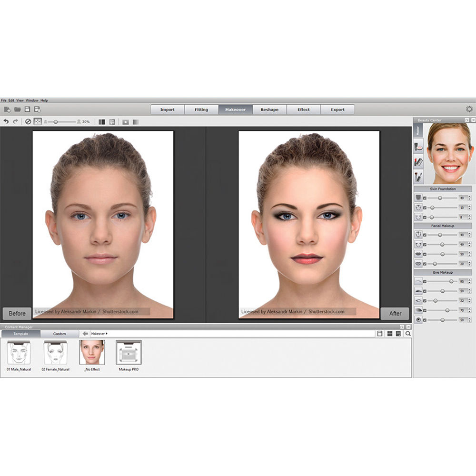Viewport: 476px width, 476px height.
Task: Open a photo with the folder icon
Action: click(x=17, y=109)
